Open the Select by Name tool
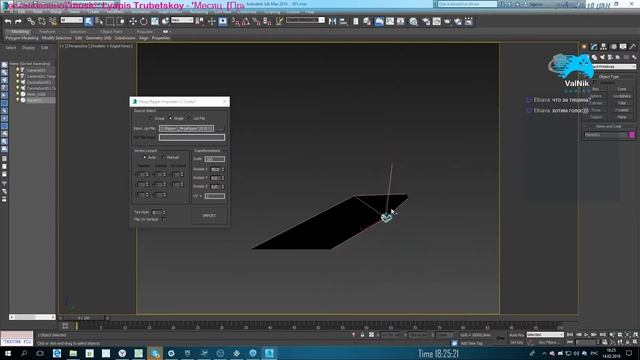This screenshot has height=360, width=640. [99, 21]
